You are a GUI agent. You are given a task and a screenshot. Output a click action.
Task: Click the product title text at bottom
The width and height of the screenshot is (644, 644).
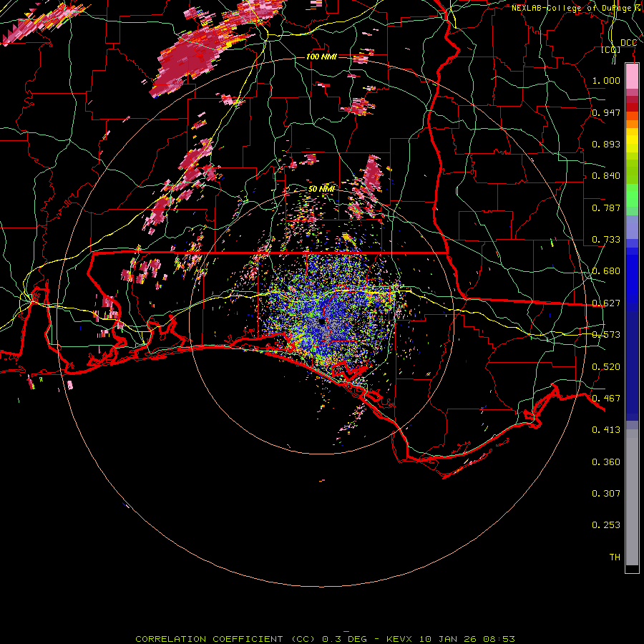tap(325, 639)
